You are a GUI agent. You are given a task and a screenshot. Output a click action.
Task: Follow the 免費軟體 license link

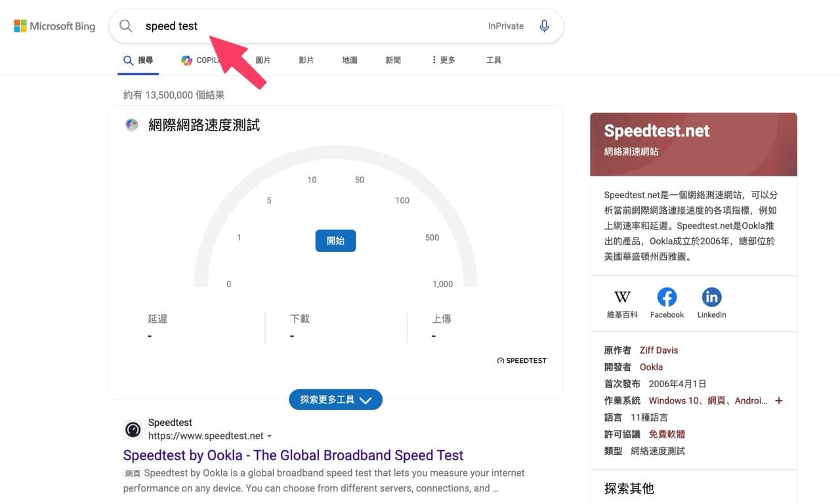(x=667, y=434)
